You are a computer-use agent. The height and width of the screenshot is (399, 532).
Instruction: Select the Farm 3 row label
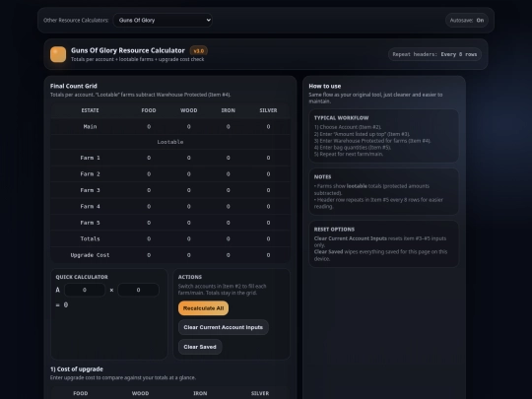click(90, 190)
